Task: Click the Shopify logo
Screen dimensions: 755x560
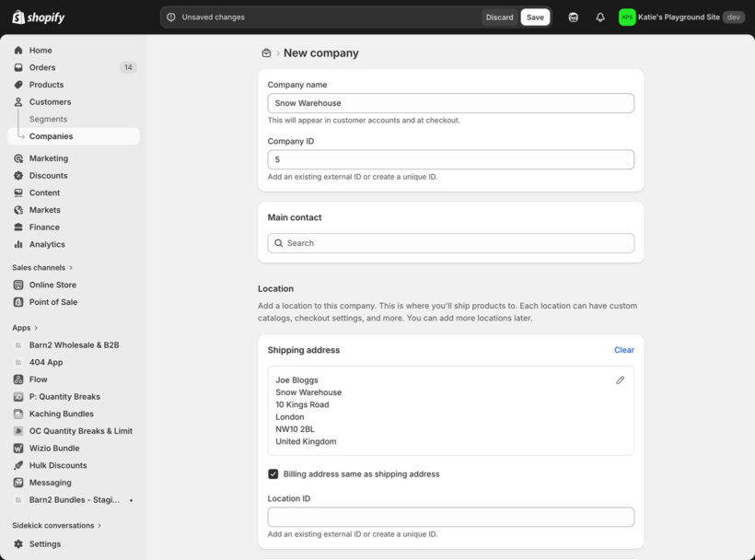Action: tap(38, 17)
